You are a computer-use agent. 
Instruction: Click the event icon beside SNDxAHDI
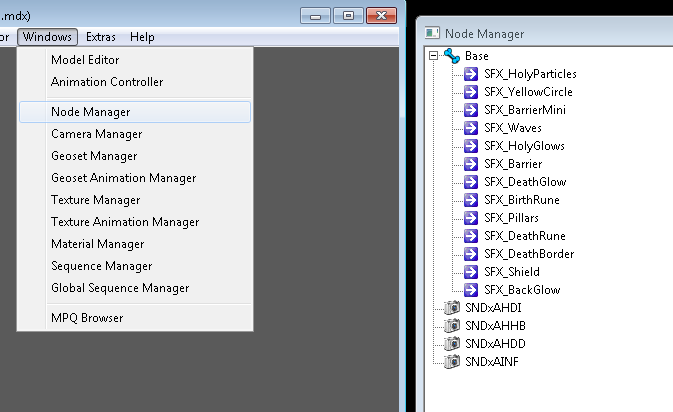[x=452, y=308]
